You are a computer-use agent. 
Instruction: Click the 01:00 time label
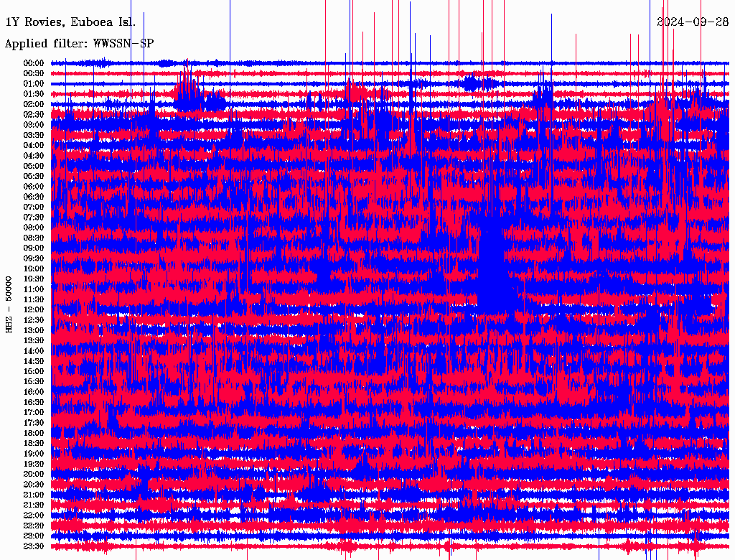(34, 83)
